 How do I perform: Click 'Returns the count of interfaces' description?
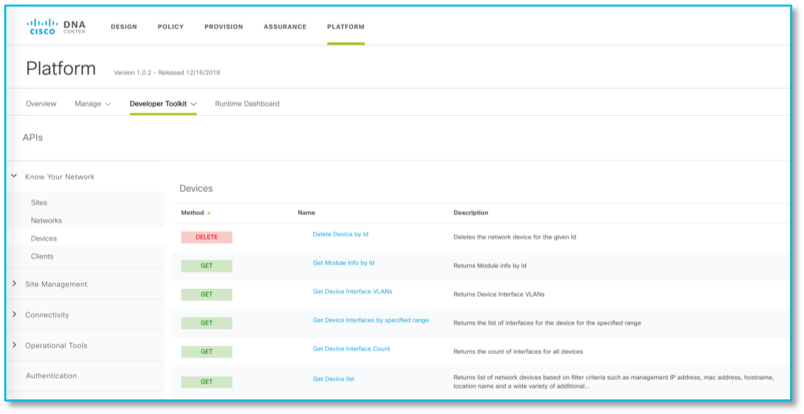tap(518, 352)
